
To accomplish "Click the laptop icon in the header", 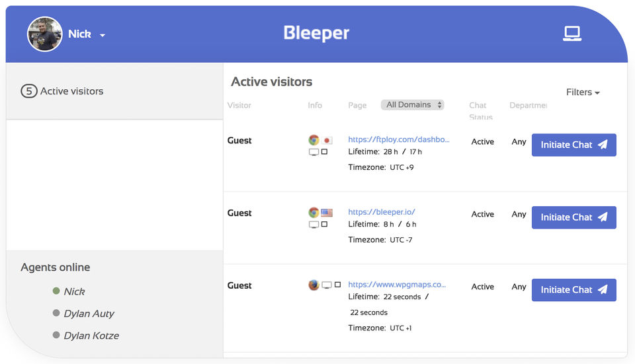I will (x=572, y=34).
